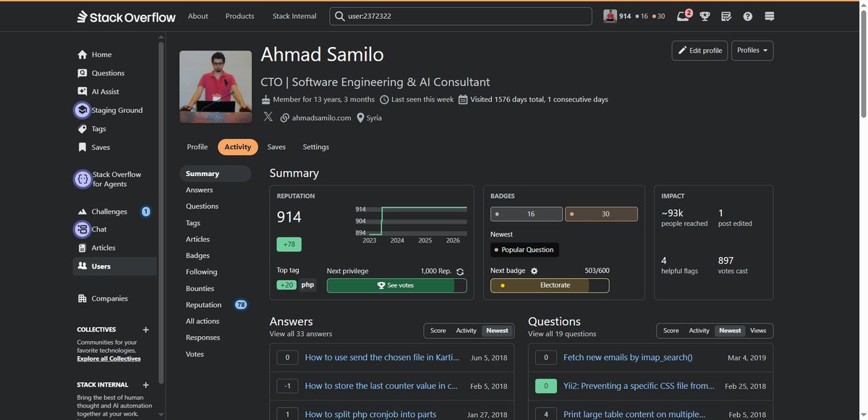Sort questions by Views
The width and height of the screenshot is (868, 420).
click(758, 331)
